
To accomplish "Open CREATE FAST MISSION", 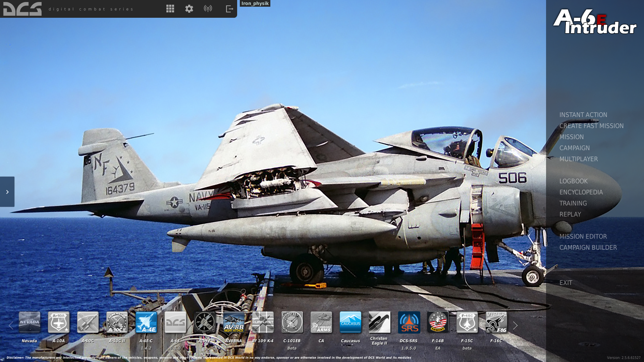I will 591,126.
